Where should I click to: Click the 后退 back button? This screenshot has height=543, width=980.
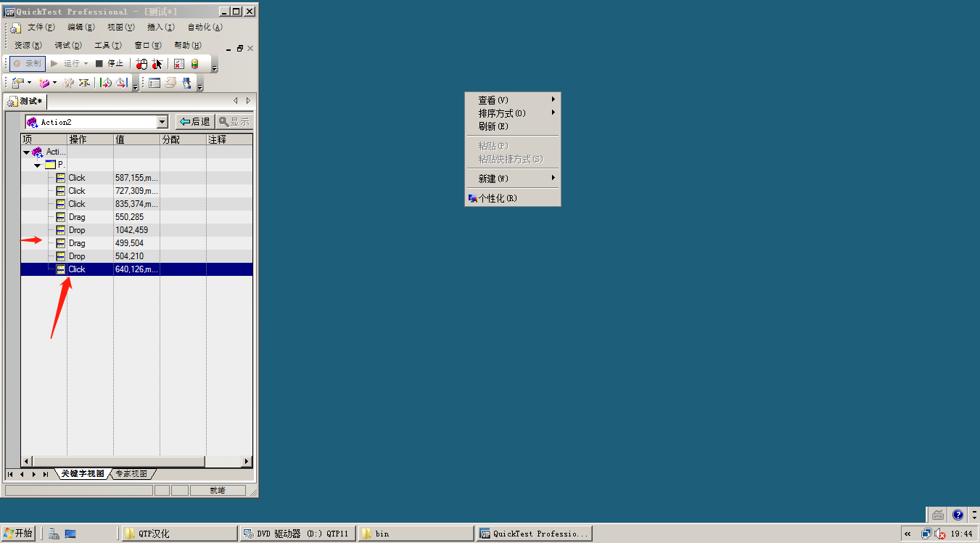tap(194, 122)
